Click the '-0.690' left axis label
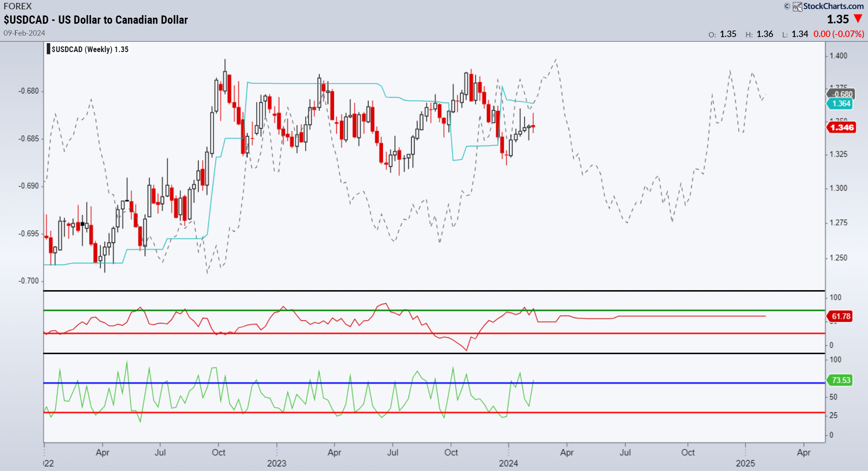The image size is (868, 471). (x=28, y=186)
